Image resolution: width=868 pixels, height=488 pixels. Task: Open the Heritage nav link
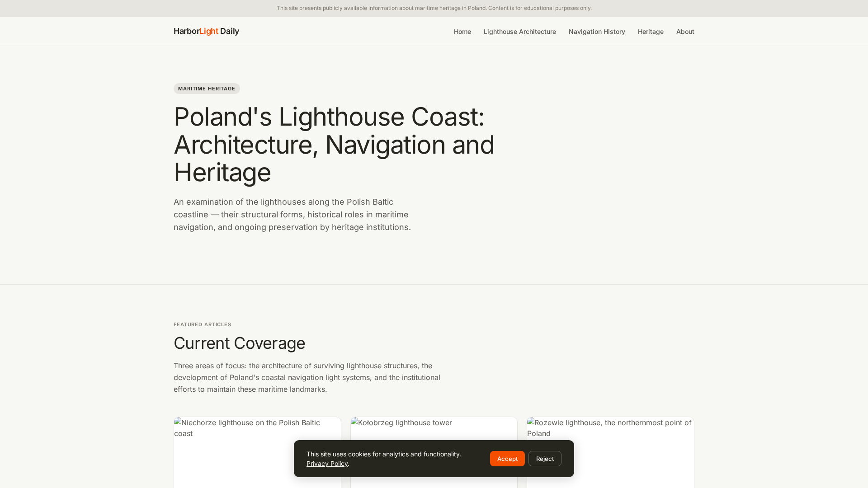pos(651,32)
